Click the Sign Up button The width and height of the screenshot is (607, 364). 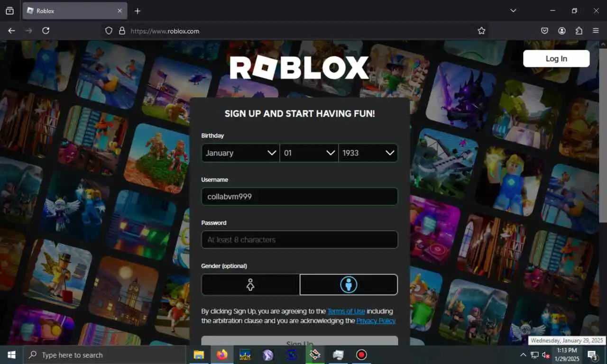click(x=300, y=341)
